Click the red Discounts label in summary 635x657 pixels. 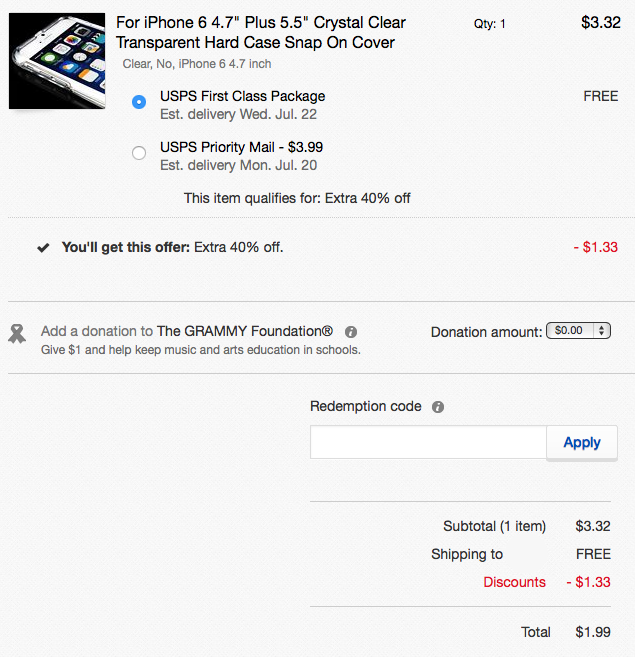[x=514, y=582]
